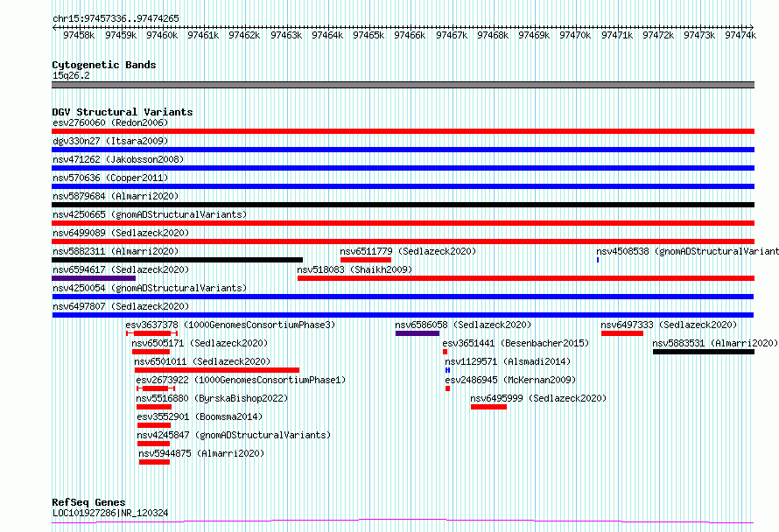Click the 97458k ruler tick label

(x=79, y=35)
